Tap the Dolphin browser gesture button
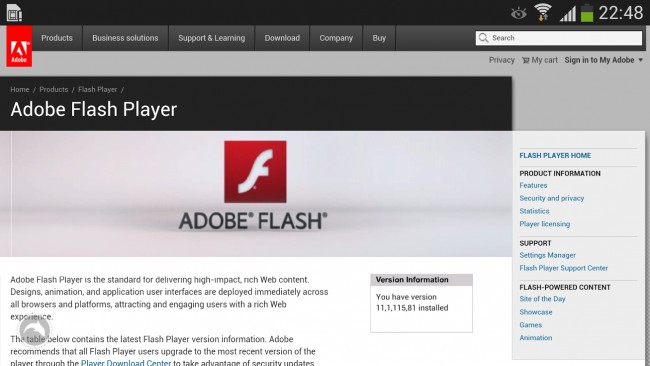The width and height of the screenshot is (650, 366). click(x=34, y=330)
